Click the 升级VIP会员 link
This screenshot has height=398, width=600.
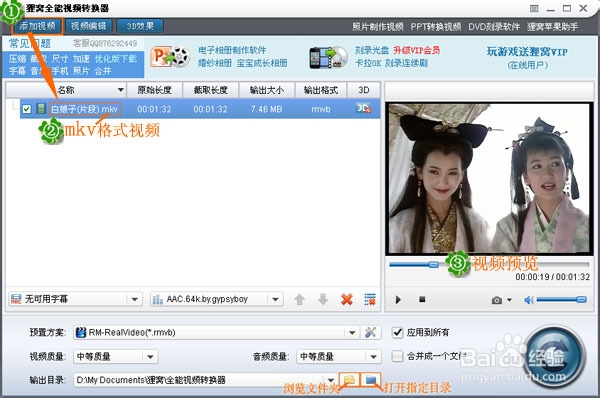point(417,50)
